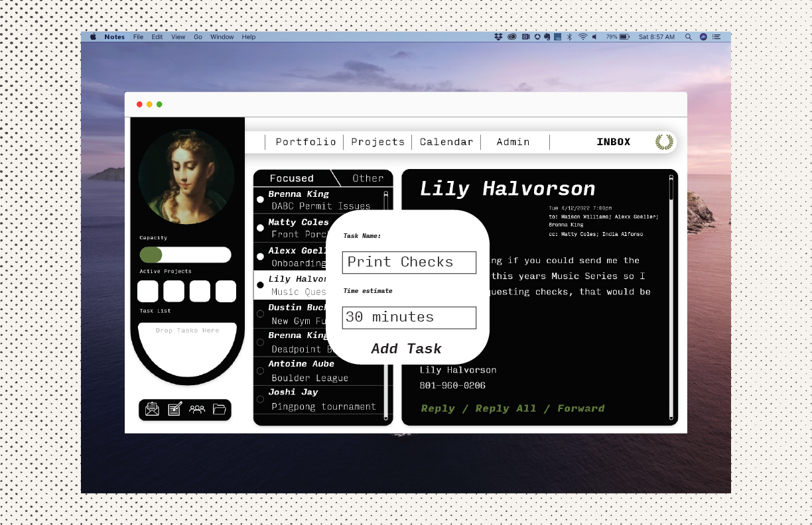Open the compose note pencil icon
The image size is (812, 525).
coord(174,409)
